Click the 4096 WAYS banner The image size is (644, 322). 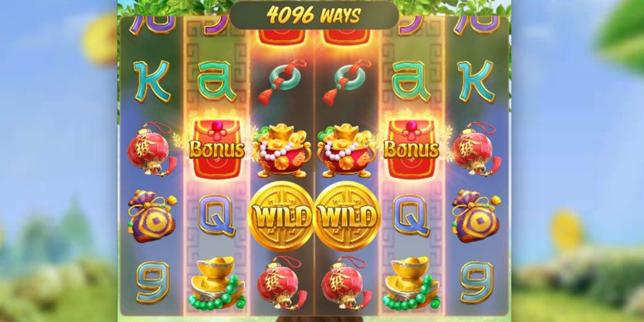click(x=314, y=15)
